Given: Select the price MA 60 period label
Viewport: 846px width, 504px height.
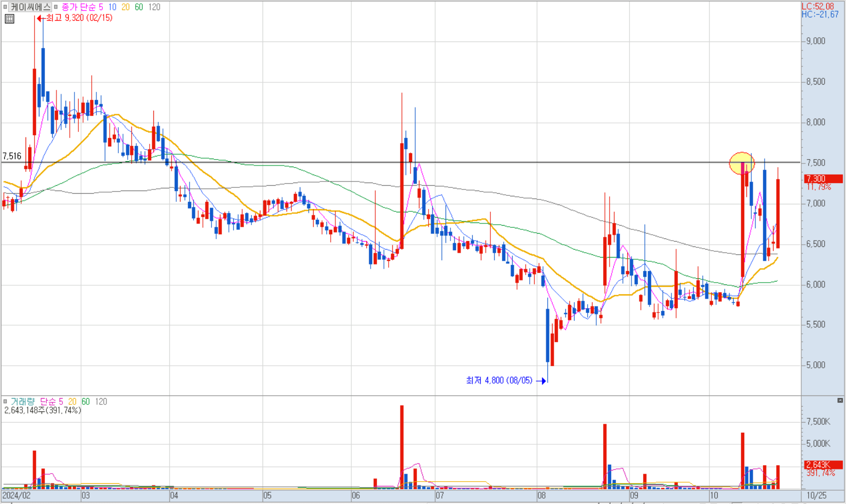Looking at the screenshot, I should click(139, 7).
